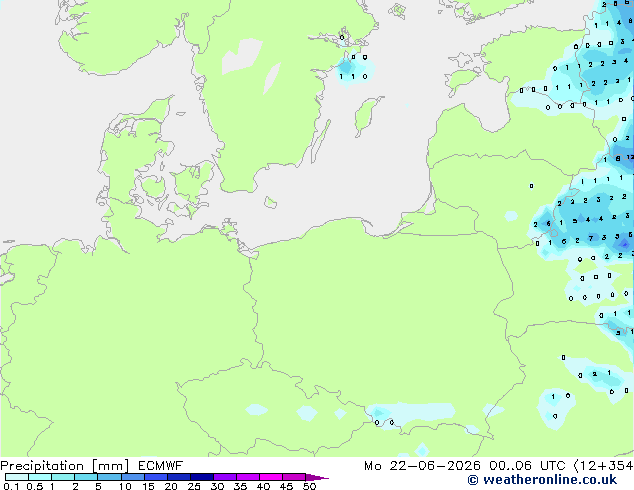Image resolution: width=634 pixels, height=490 pixels.
Task: Click the '50' legend scale label
Action: pyautogui.click(x=309, y=486)
